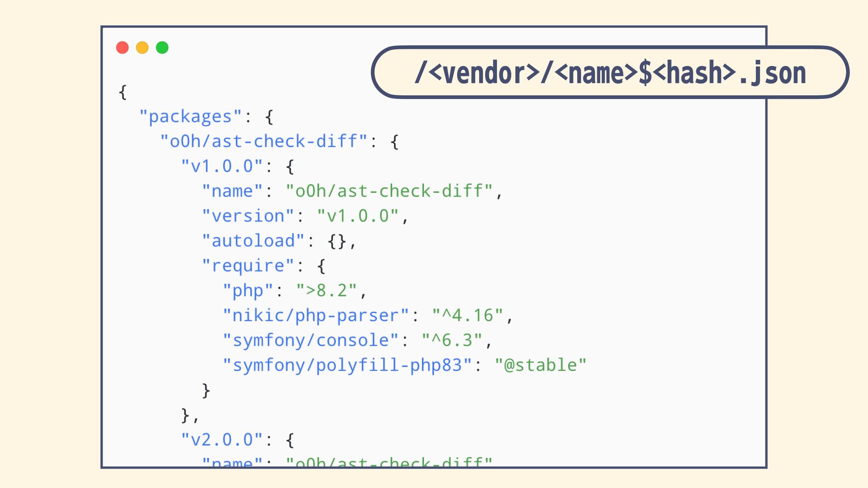Viewport: 868px width, 488px height.
Task: Click the red close dot
Action: (123, 47)
